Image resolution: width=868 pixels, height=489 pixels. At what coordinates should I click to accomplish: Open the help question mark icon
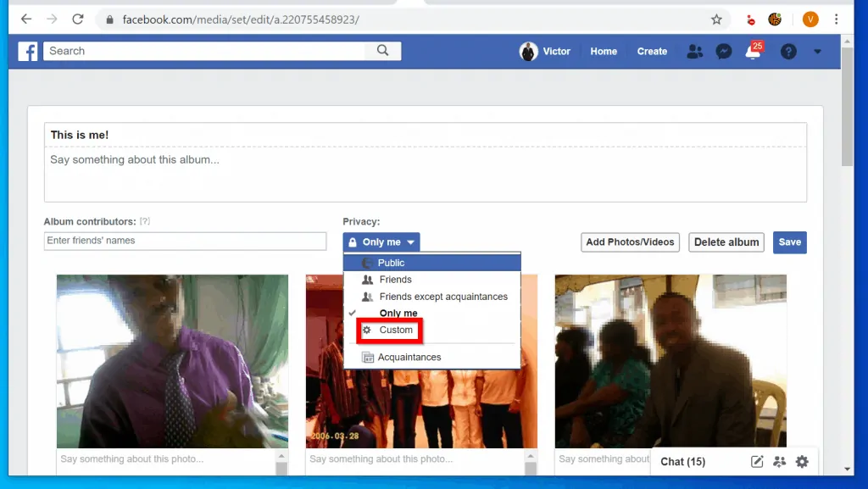coord(788,52)
